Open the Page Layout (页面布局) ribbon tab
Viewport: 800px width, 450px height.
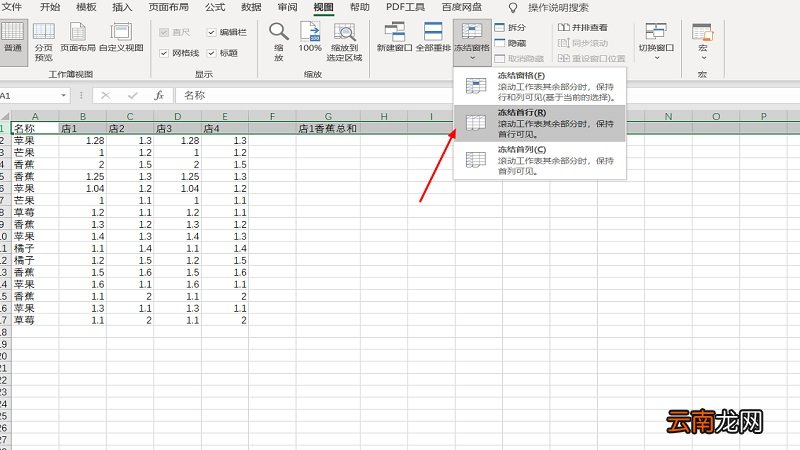pyautogui.click(x=168, y=7)
